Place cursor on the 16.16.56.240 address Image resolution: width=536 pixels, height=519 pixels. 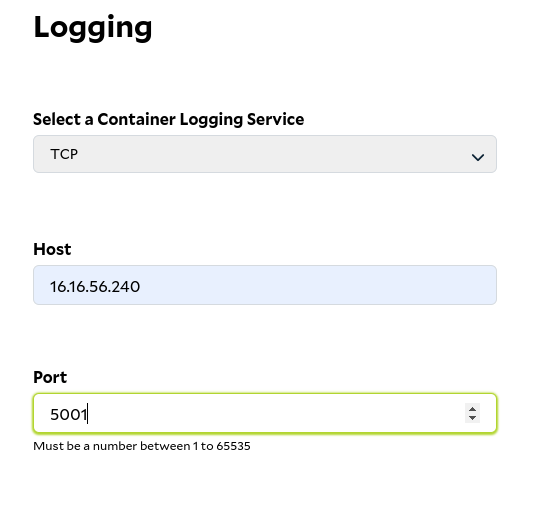pyautogui.click(x=95, y=287)
